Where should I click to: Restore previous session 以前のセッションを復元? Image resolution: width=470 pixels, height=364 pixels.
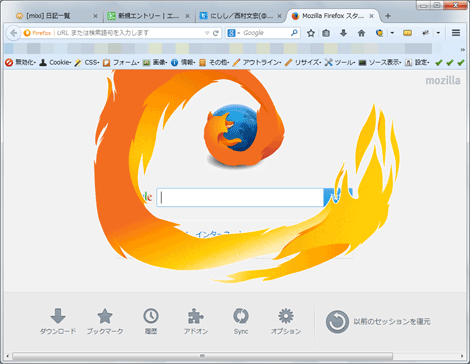pos(378,322)
